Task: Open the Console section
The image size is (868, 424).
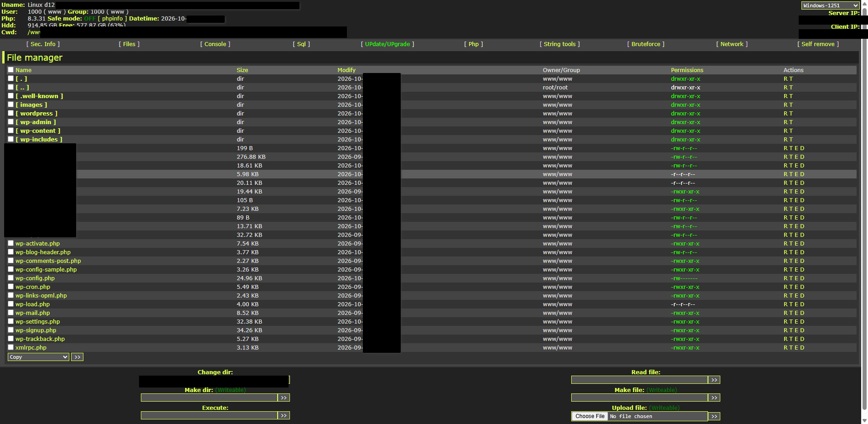Action: [x=215, y=44]
